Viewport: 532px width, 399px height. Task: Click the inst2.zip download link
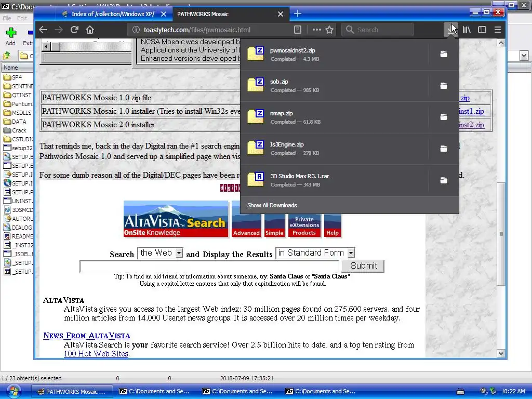[471, 125]
